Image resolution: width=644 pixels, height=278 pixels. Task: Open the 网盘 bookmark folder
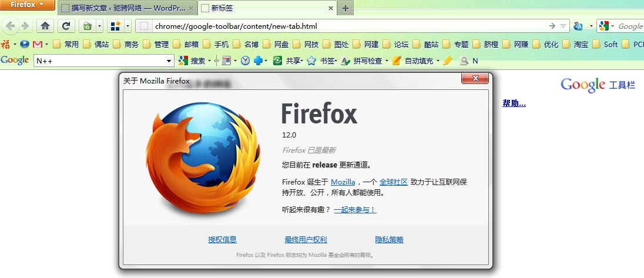pyautogui.click(x=276, y=44)
